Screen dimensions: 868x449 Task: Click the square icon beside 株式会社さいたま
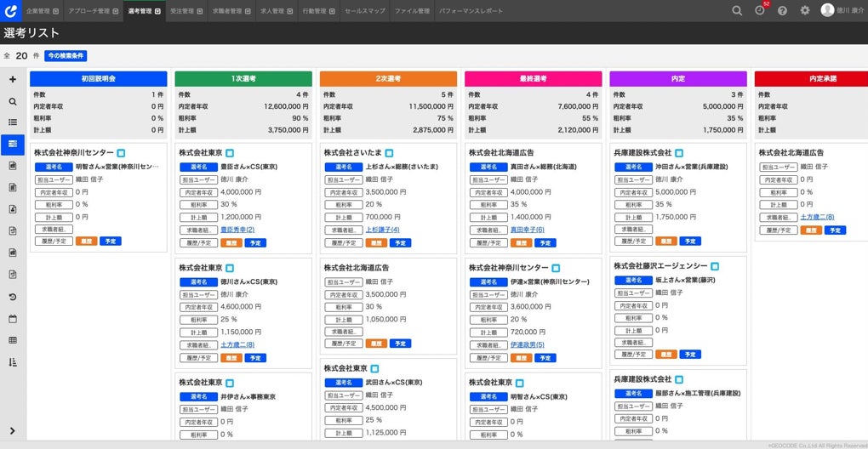389,153
